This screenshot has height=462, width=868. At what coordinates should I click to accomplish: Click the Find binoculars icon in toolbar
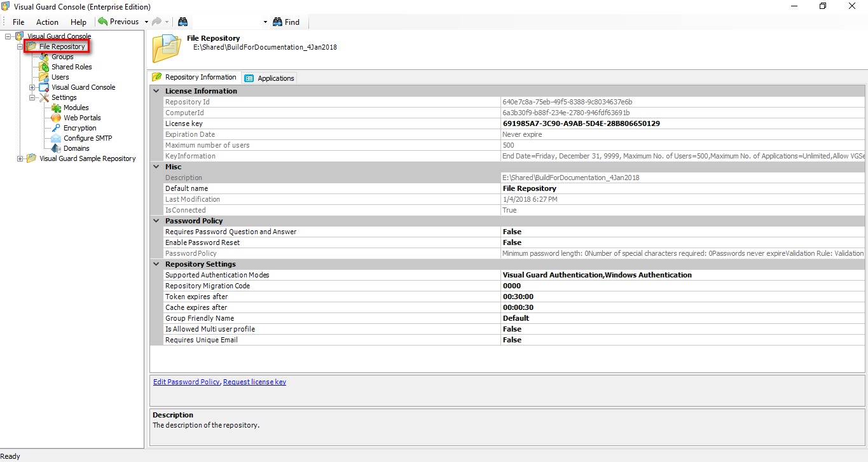click(276, 22)
